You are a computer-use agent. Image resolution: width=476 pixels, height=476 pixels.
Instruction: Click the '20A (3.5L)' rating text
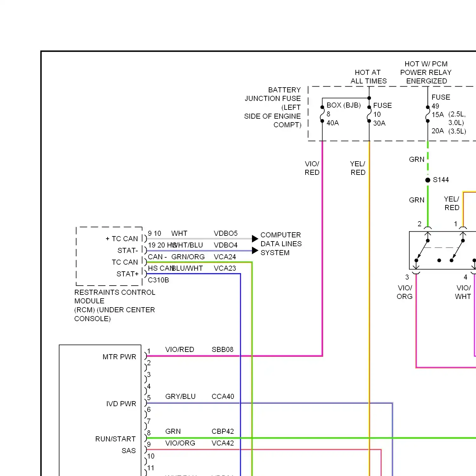[x=449, y=131]
